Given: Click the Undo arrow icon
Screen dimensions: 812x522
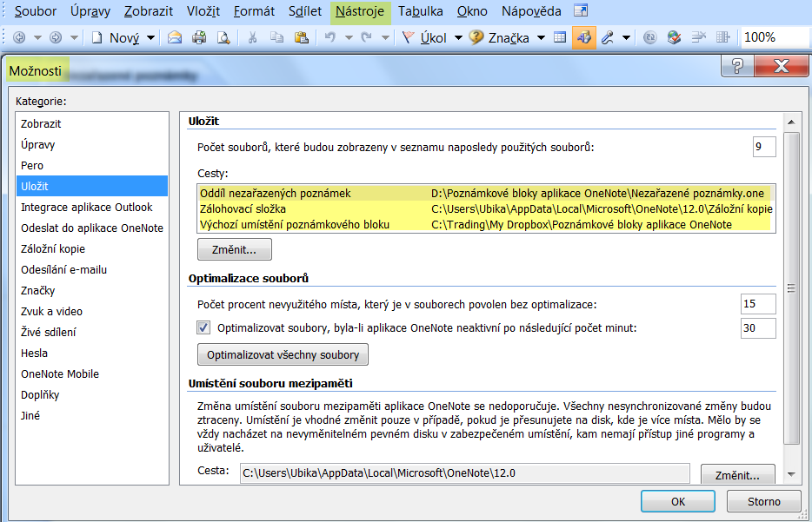Looking at the screenshot, I should coord(329,37).
